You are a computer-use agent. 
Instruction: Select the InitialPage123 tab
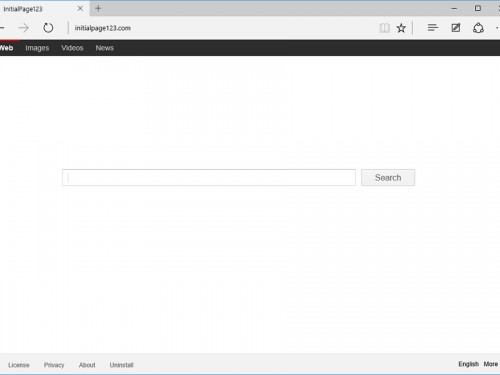point(44,8)
